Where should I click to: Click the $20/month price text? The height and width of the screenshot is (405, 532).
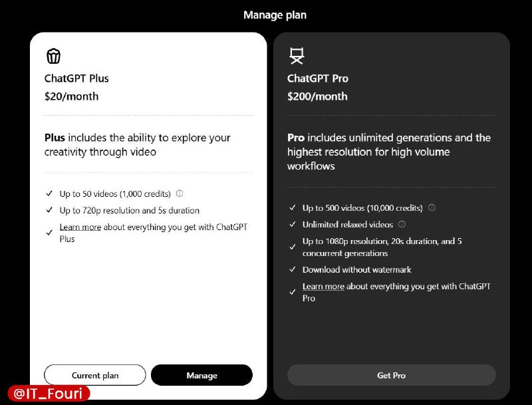pyautogui.click(x=72, y=96)
